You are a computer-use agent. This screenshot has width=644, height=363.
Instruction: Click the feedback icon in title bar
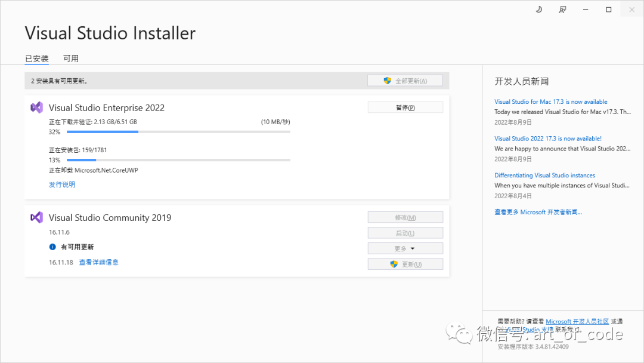[x=562, y=10]
